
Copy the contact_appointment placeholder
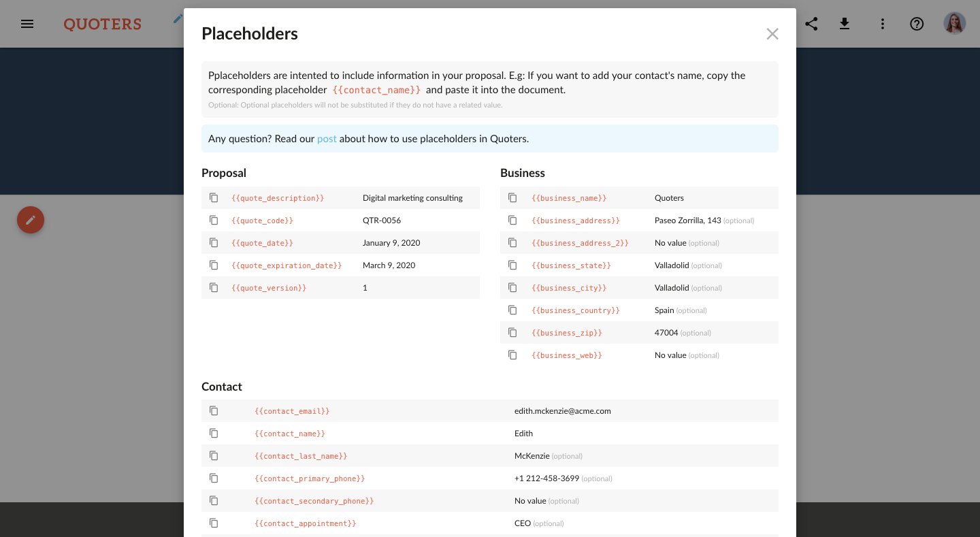point(214,523)
